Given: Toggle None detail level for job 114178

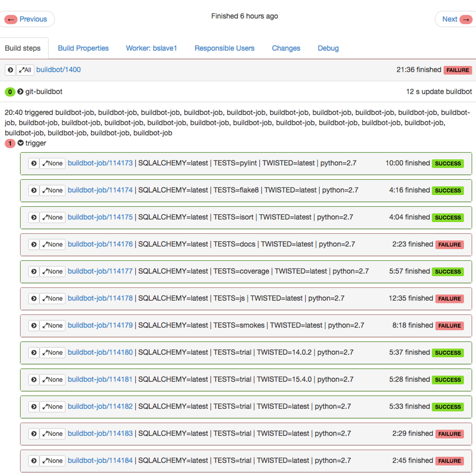Looking at the screenshot, I should coord(53,299).
